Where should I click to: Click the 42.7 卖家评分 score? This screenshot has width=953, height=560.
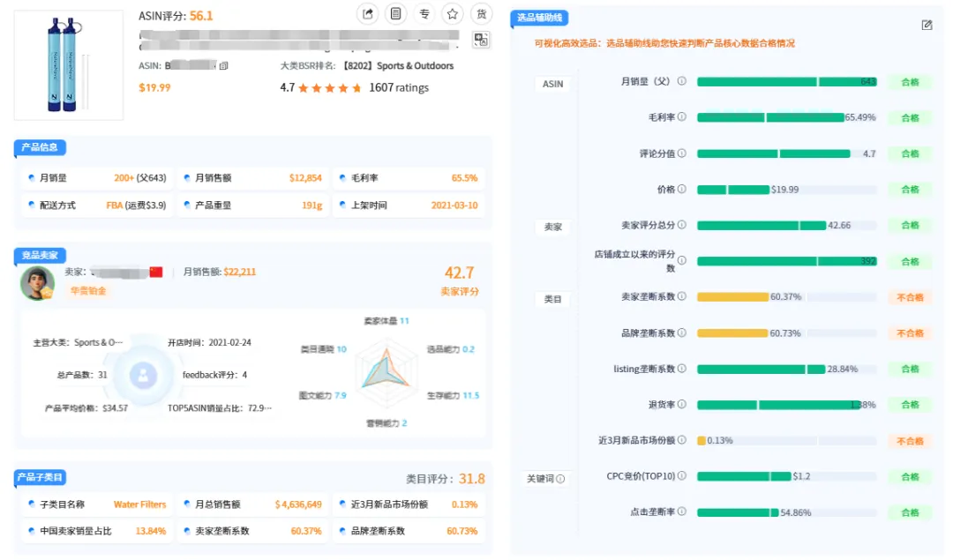[x=459, y=273]
